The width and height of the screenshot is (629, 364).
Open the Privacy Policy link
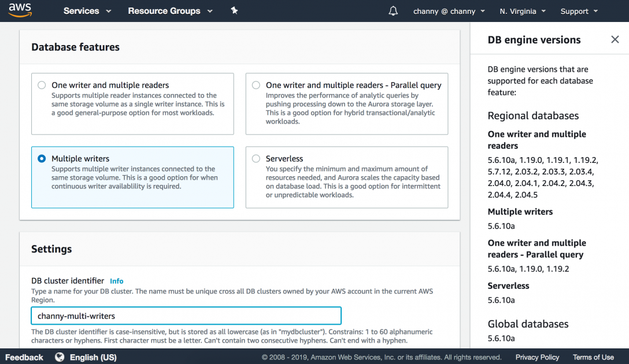point(537,357)
